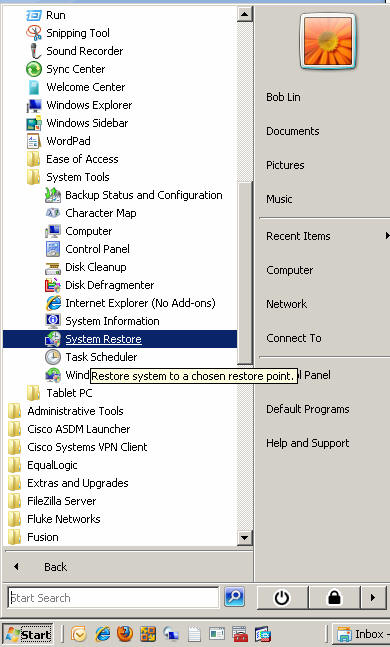Open the Outlook clock icon in quick launch
390x647 pixels.
pyautogui.click(x=79, y=633)
